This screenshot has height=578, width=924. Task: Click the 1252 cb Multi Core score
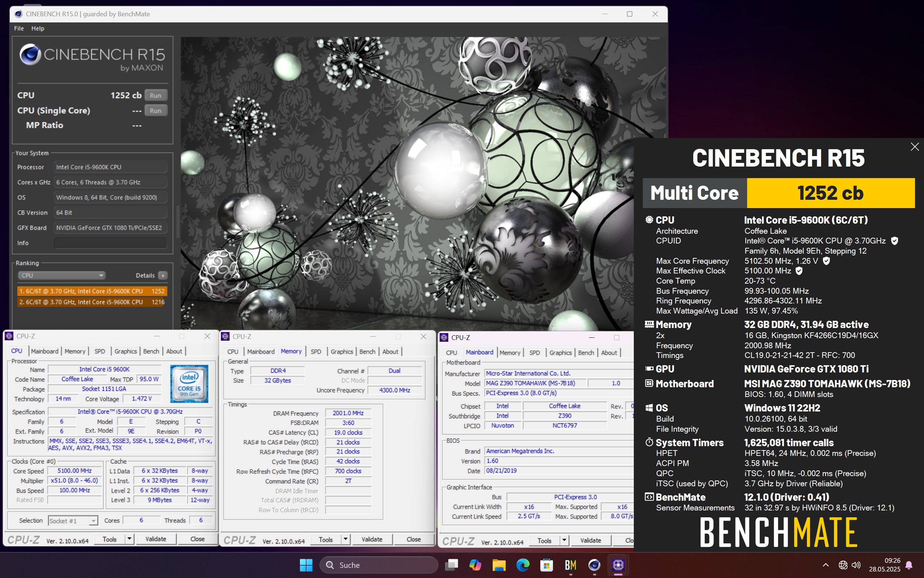pos(831,193)
